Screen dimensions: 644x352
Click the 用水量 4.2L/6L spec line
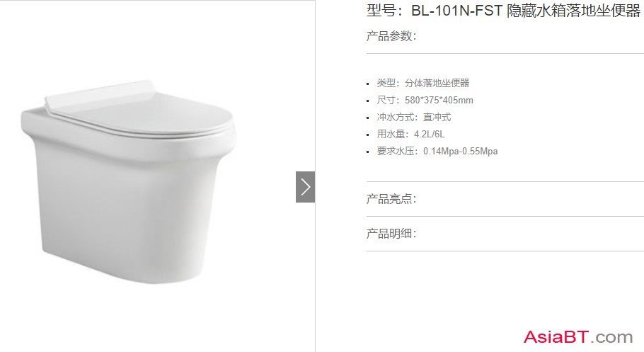coord(410,134)
